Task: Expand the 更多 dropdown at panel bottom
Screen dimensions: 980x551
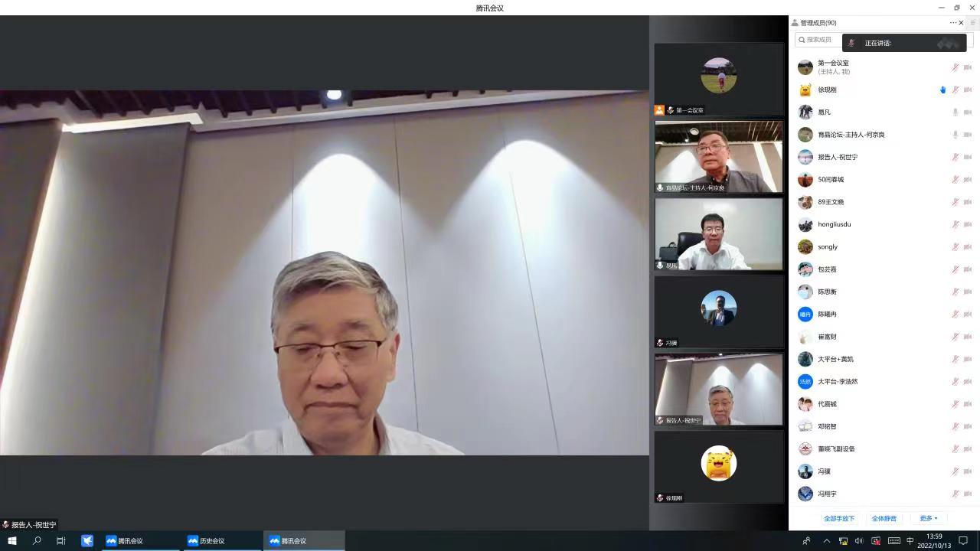Action: click(x=928, y=519)
